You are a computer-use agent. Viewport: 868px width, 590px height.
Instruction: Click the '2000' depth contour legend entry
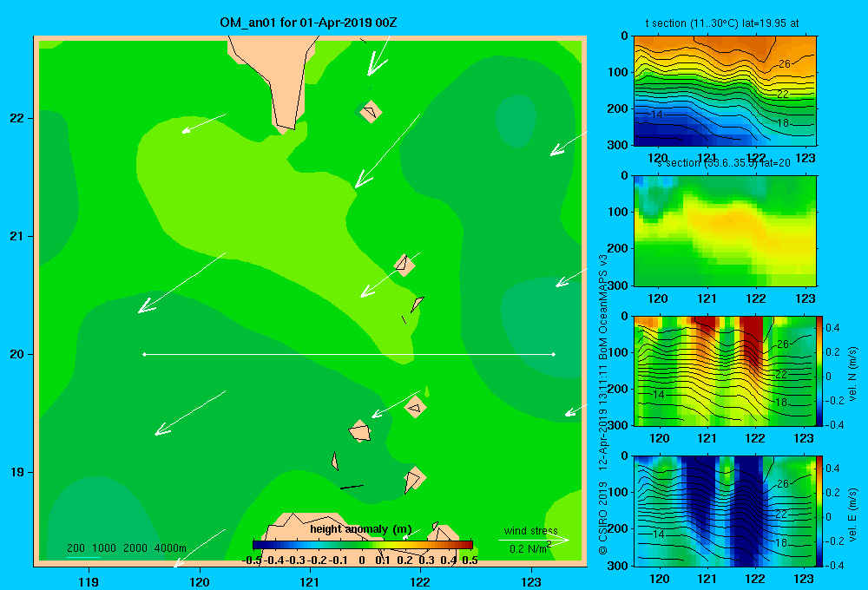[x=135, y=548]
